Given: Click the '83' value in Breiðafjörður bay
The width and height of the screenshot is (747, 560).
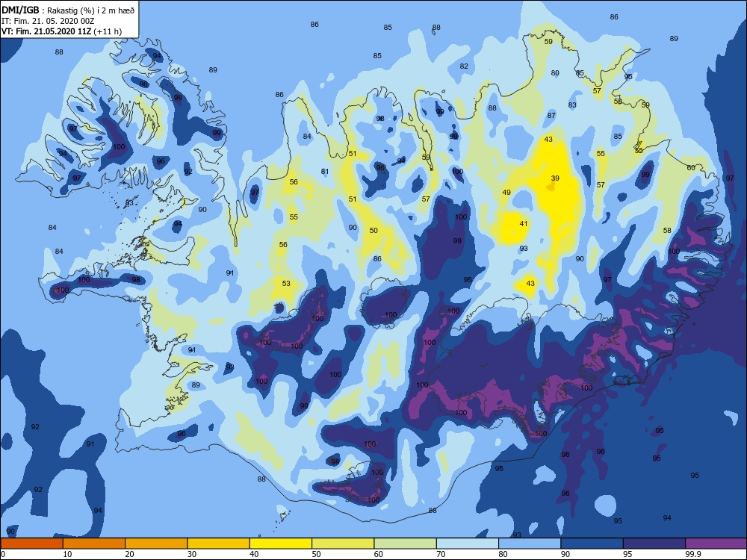Looking at the screenshot, I should (129, 203).
